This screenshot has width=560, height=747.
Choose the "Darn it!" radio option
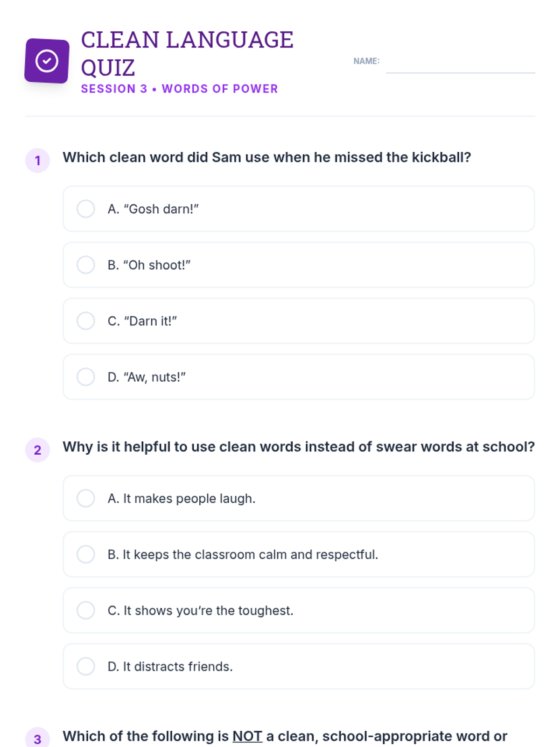(x=86, y=321)
